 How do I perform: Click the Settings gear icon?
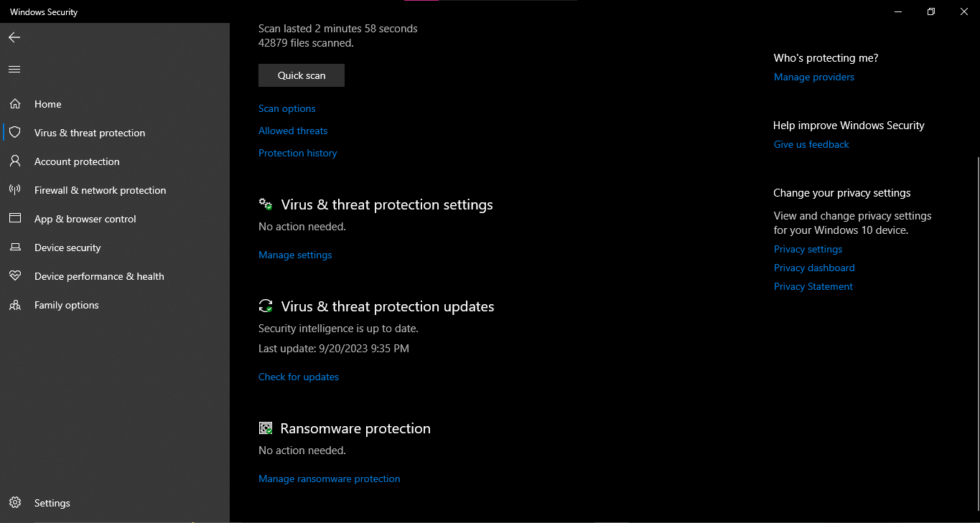pyautogui.click(x=15, y=503)
